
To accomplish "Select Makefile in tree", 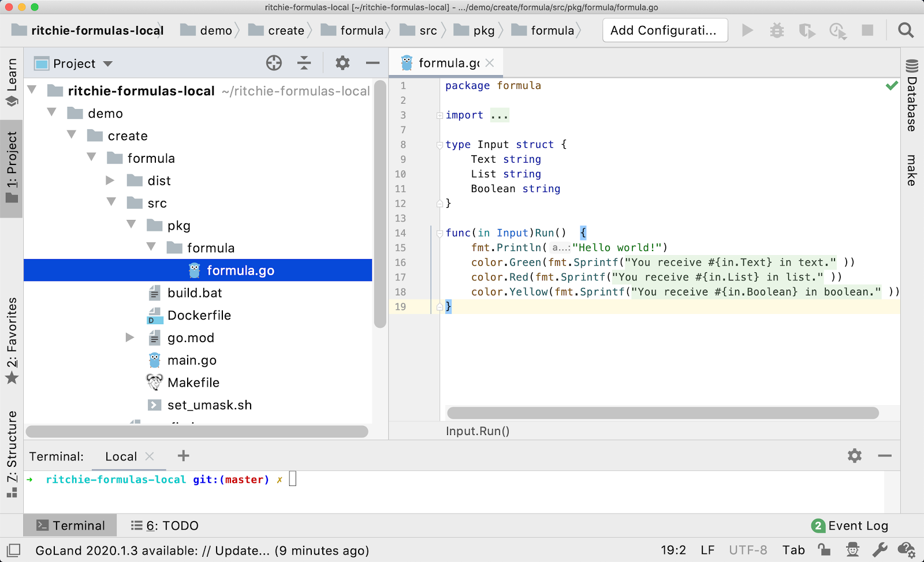I will tap(193, 383).
